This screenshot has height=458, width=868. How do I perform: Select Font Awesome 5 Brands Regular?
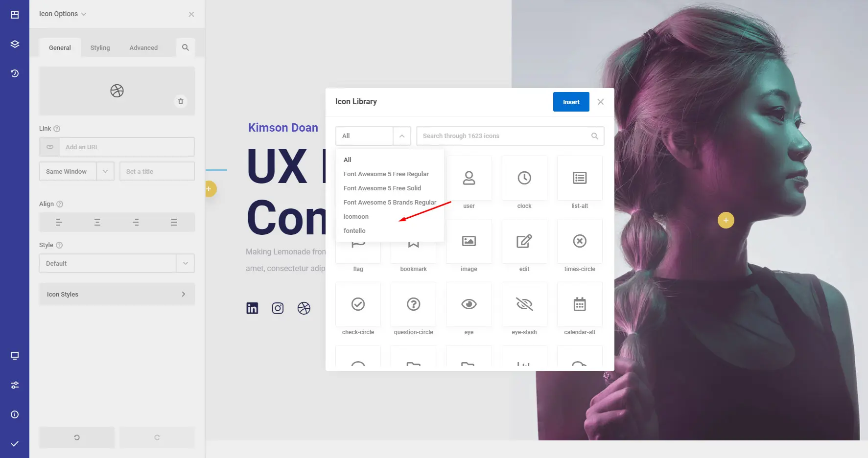point(390,202)
